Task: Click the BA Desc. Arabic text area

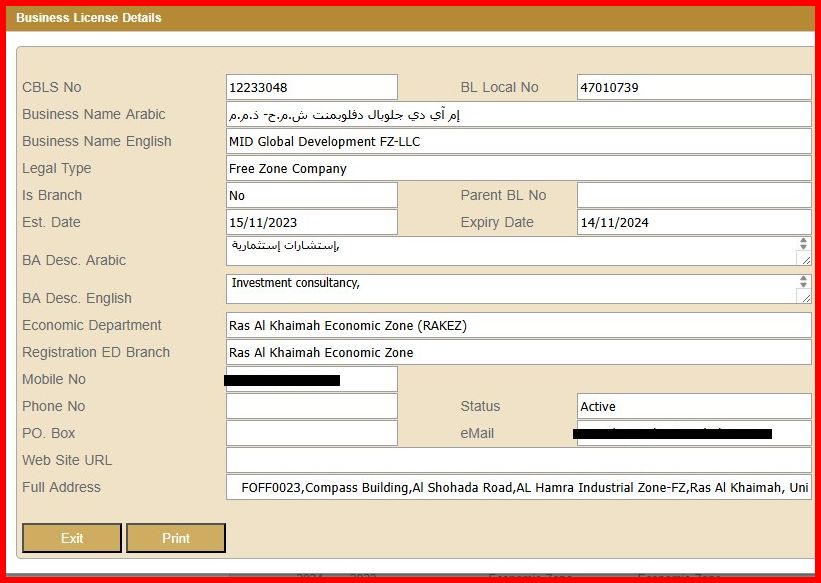Action: (x=519, y=251)
